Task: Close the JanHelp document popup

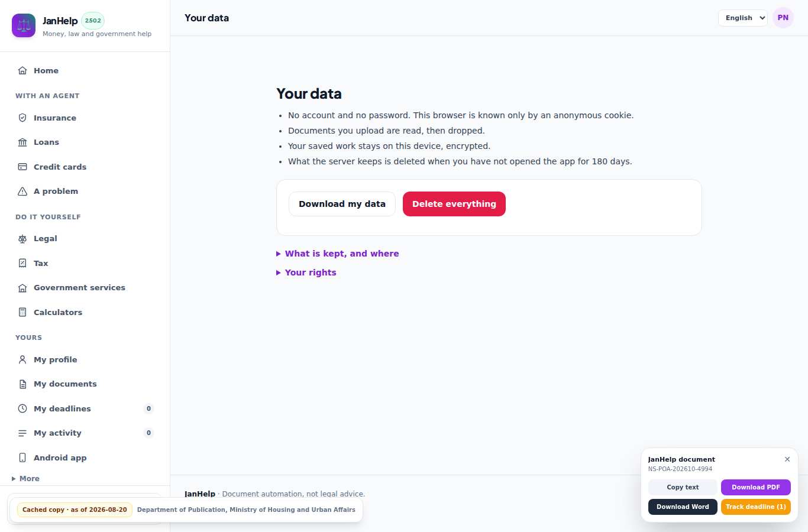Action: [787, 459]
